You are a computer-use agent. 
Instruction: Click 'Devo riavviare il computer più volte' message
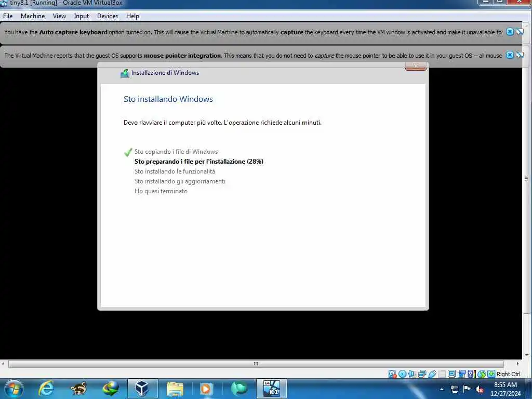[x=222, y=123]
